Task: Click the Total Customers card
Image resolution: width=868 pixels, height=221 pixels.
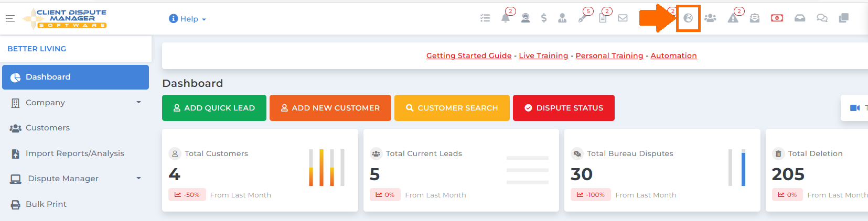Action: 260,170
